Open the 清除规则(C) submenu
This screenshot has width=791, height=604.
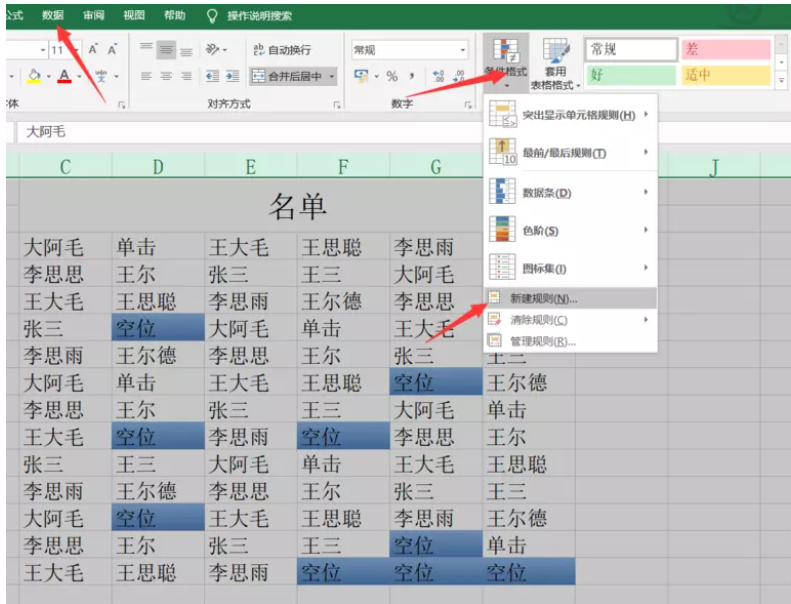coord(570,320)
